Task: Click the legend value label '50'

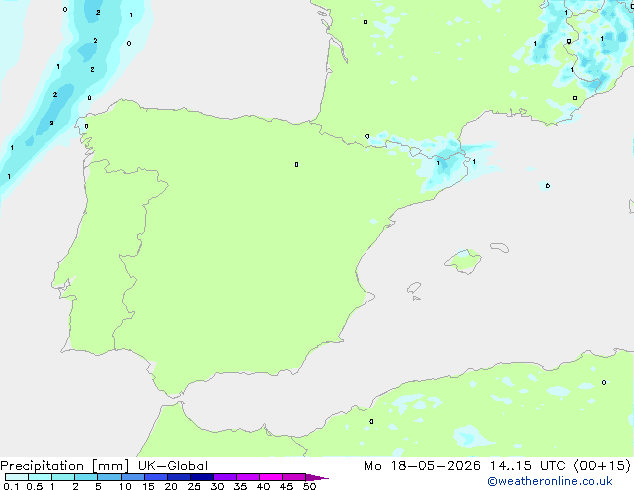Action: click(x=309, y=486)
